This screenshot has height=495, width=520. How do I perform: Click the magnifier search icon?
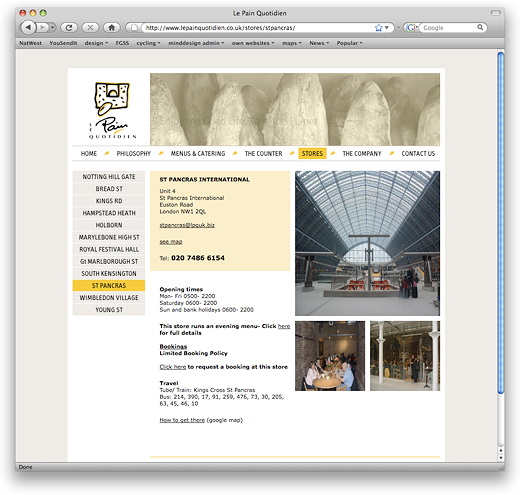click(480, 27)
